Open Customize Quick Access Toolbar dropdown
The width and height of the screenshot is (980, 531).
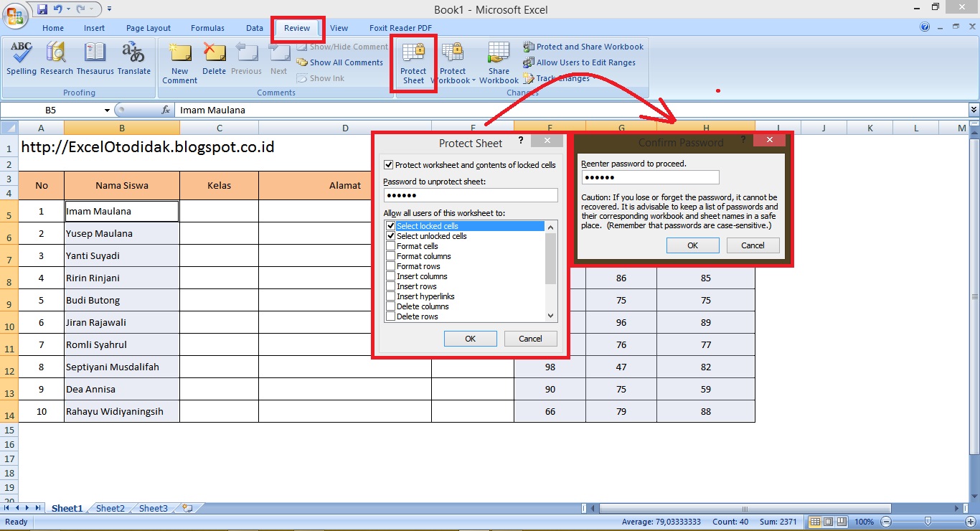pos(109,9)
